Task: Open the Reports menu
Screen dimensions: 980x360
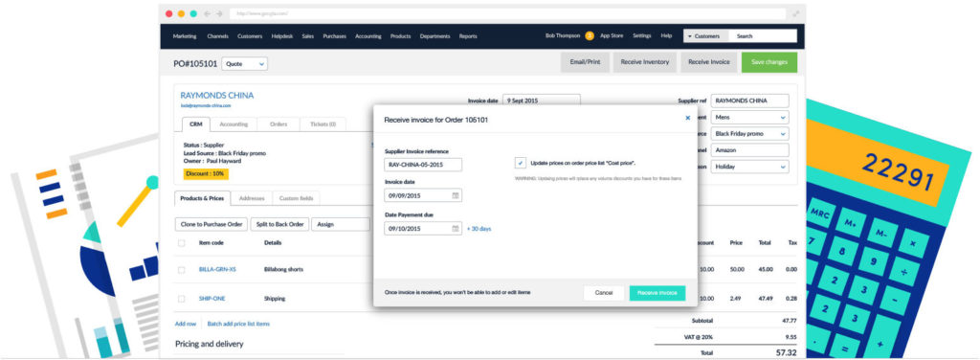Action: coord(468,36)
